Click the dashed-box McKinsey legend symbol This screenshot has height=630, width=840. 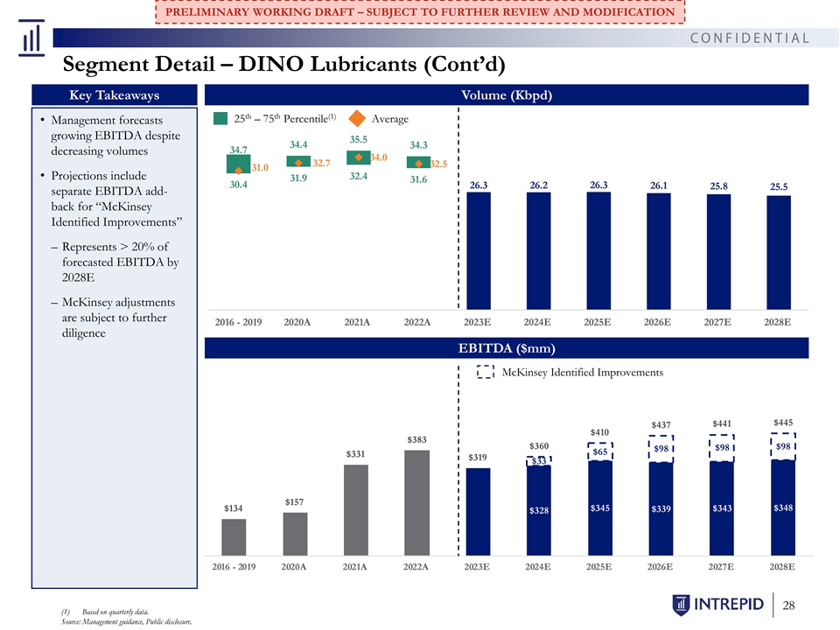[x=486, y=372]
